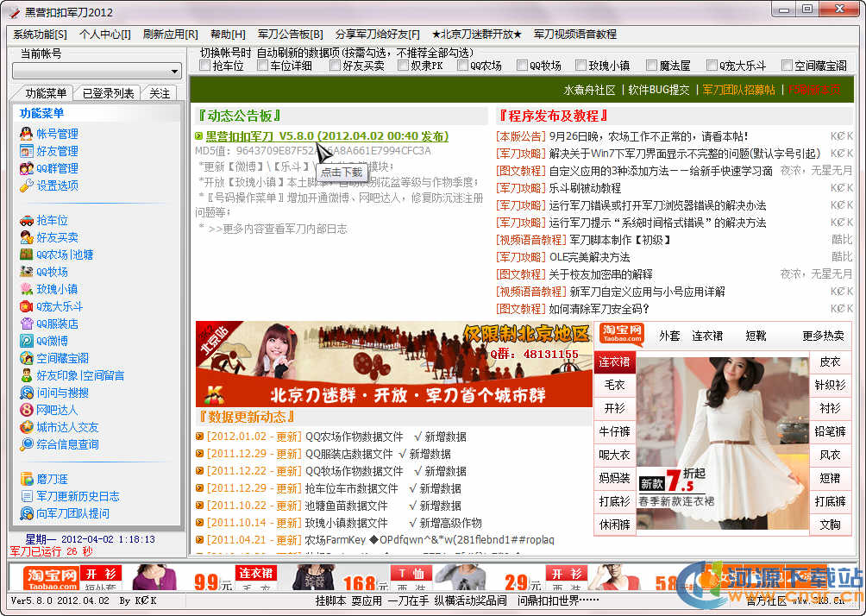
Task: Open the 当前帐号 account dropdown
Action: click(174, 72)
